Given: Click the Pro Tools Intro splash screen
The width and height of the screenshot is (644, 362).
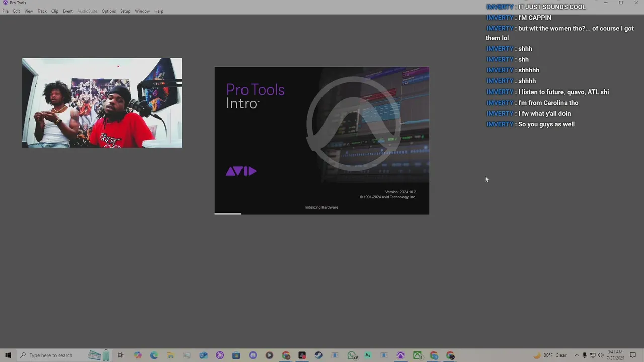Looking at the screenshot, I should pyautogui.click(x=322, y=141).
